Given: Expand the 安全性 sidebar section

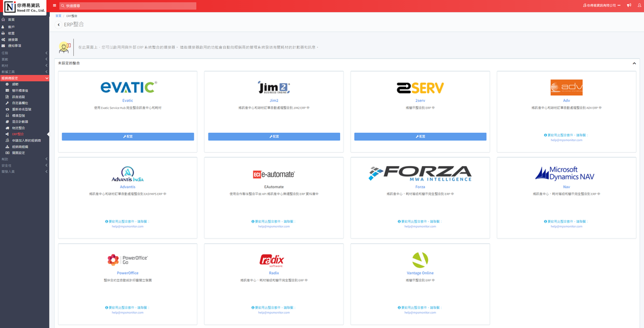Looking at the screenshot, I should [25, 165].
